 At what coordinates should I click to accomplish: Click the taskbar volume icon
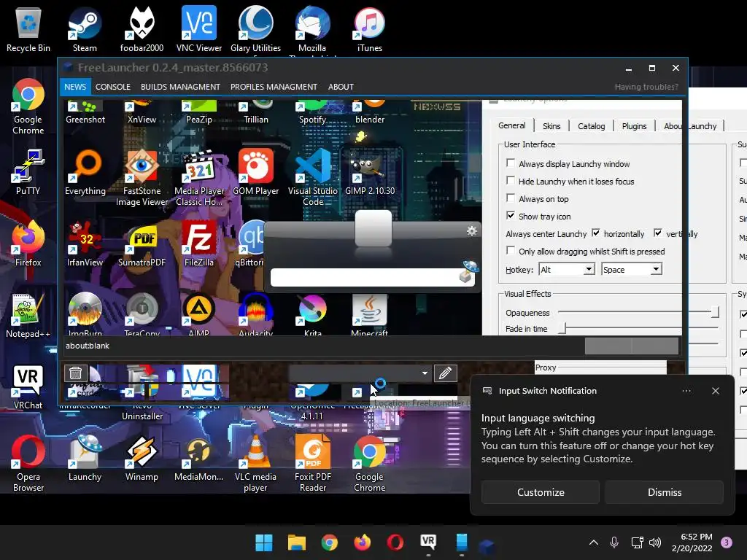point(655,542)
